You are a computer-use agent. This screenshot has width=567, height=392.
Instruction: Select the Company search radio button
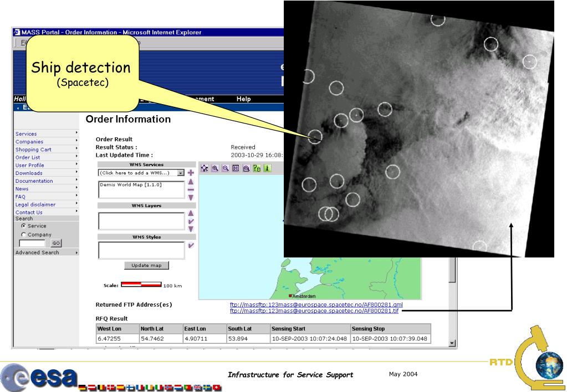pyautogui.click(x=23, y=234)
